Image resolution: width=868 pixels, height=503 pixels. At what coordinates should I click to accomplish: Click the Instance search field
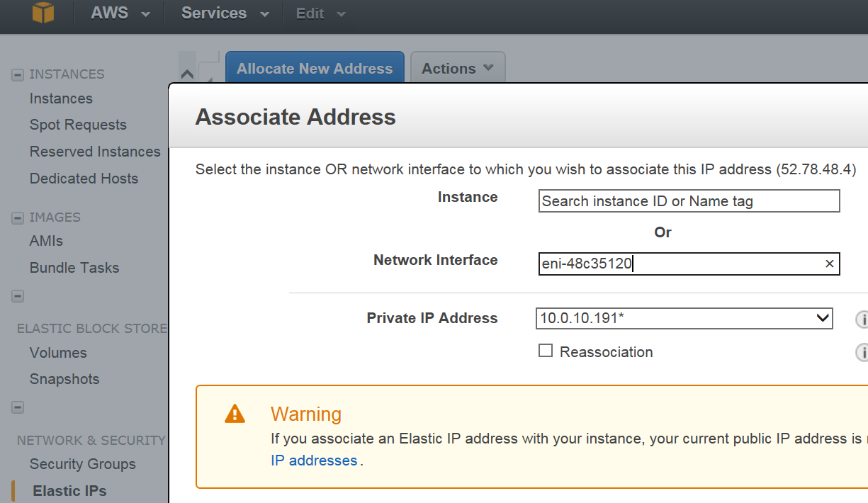[689, 201]
